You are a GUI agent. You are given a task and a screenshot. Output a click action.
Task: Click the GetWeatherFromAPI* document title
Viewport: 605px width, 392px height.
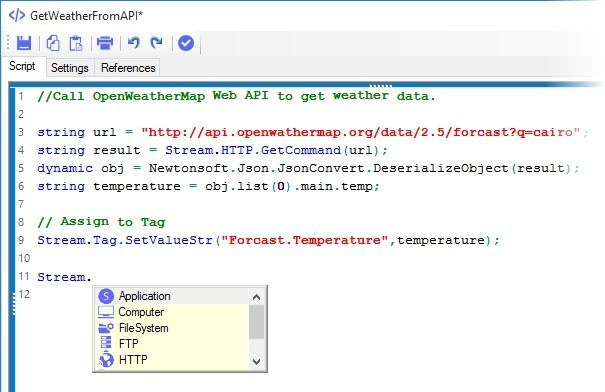tap(86, 15)
